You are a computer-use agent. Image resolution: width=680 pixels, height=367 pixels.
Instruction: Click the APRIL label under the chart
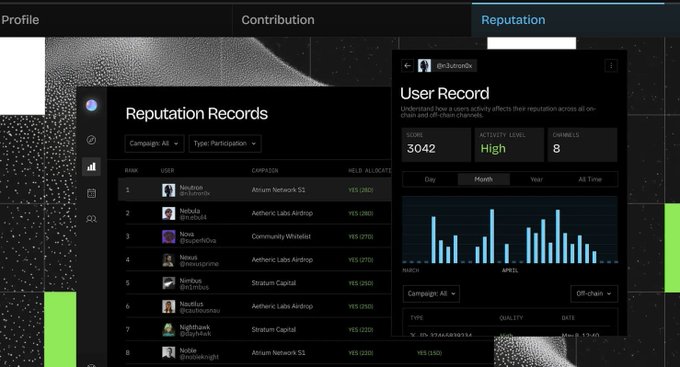(510, 270)
